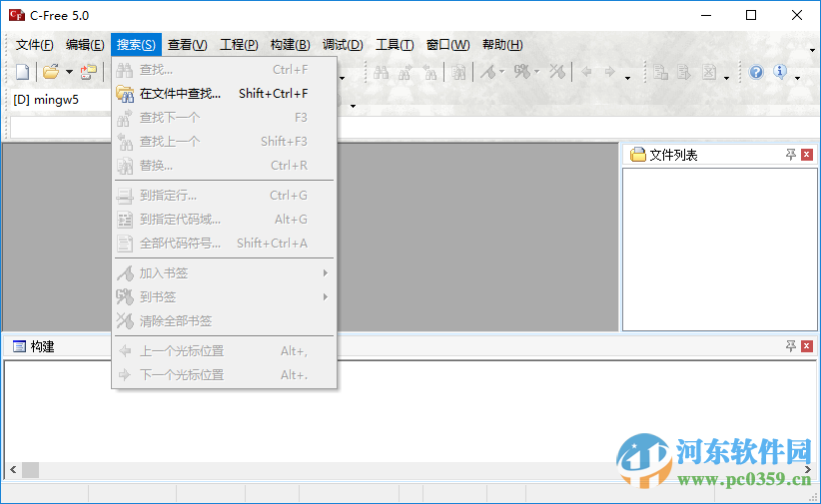Open the 工程(P) menu
Viewport: 821px width, 504px height.
point(239,45)
